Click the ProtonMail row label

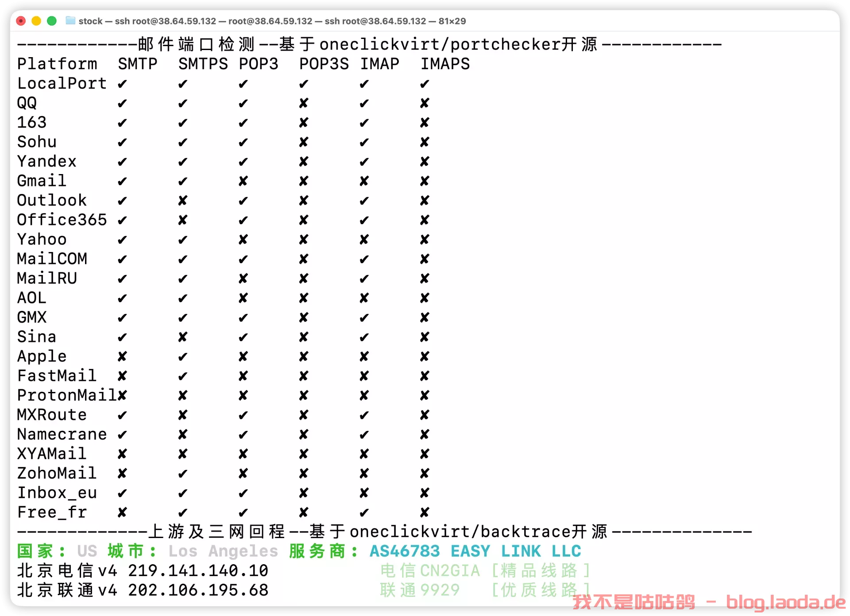pos(66,395)
